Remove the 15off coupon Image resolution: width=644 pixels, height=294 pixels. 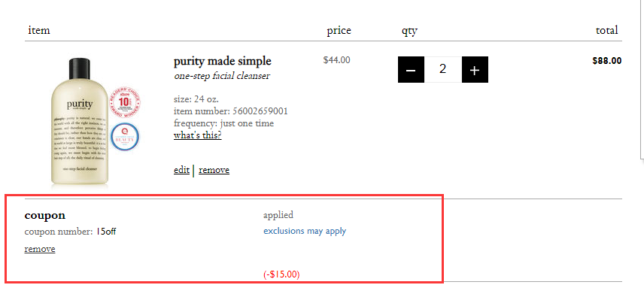[x=40, y=249]
